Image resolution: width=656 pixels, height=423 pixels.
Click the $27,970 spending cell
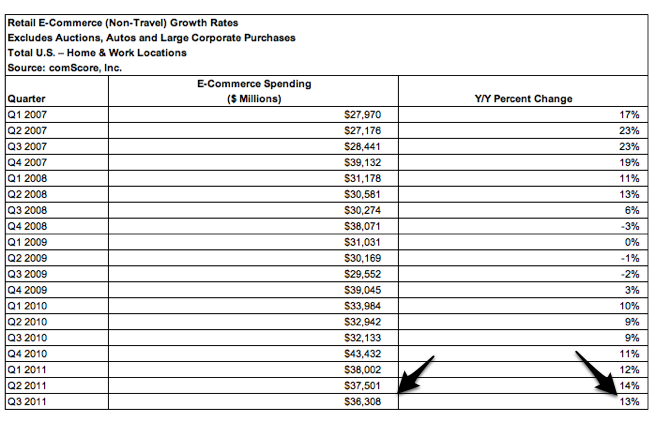pyautogui.click(x=361, y=115)
